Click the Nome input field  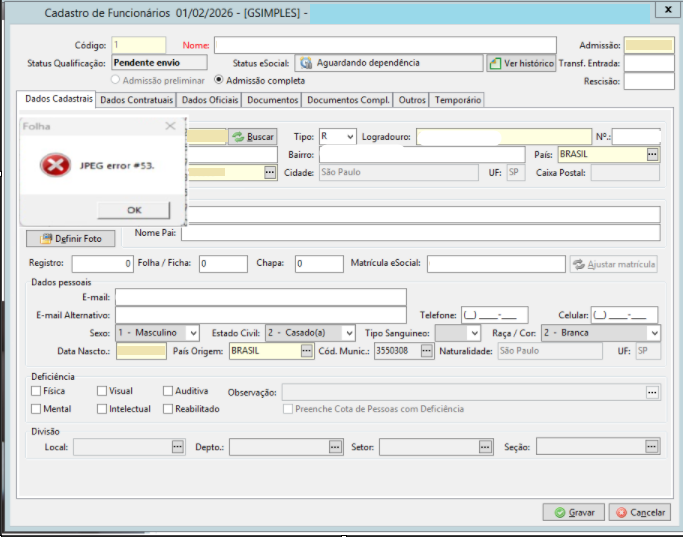385,45
